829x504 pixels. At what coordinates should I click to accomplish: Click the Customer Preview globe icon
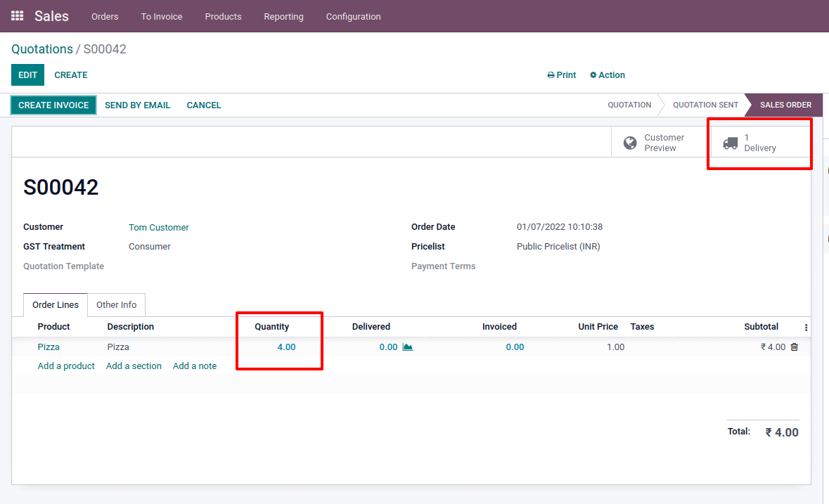(x=630, y=143)
